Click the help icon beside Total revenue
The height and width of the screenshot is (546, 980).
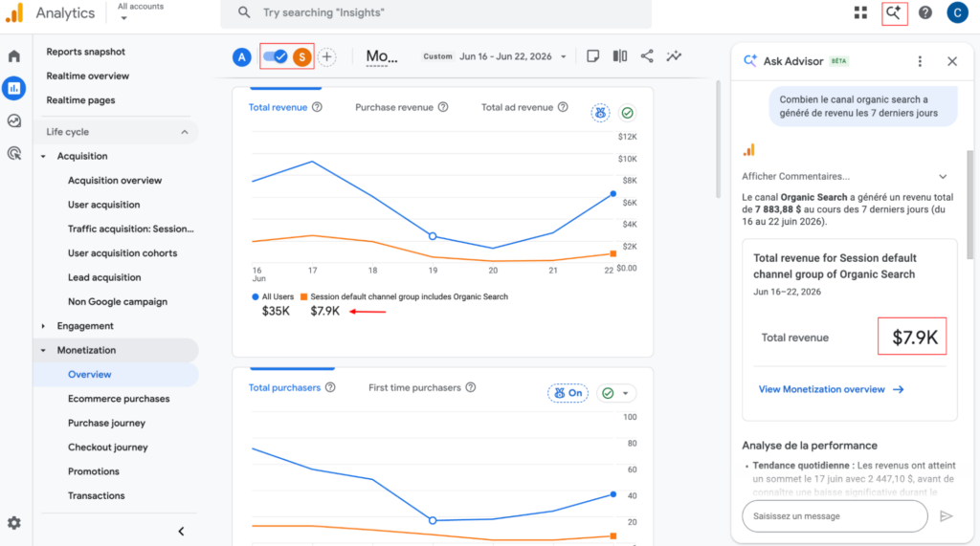tap(317, 107)
